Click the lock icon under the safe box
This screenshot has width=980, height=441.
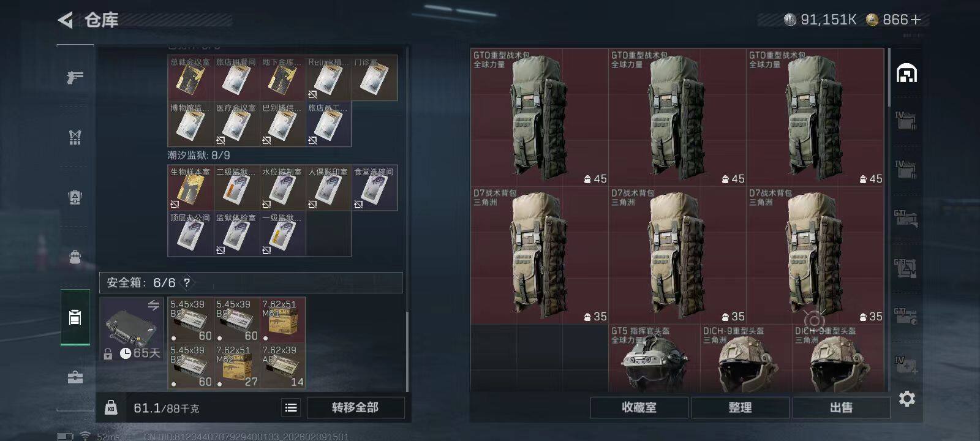click(x=108, y=354)
